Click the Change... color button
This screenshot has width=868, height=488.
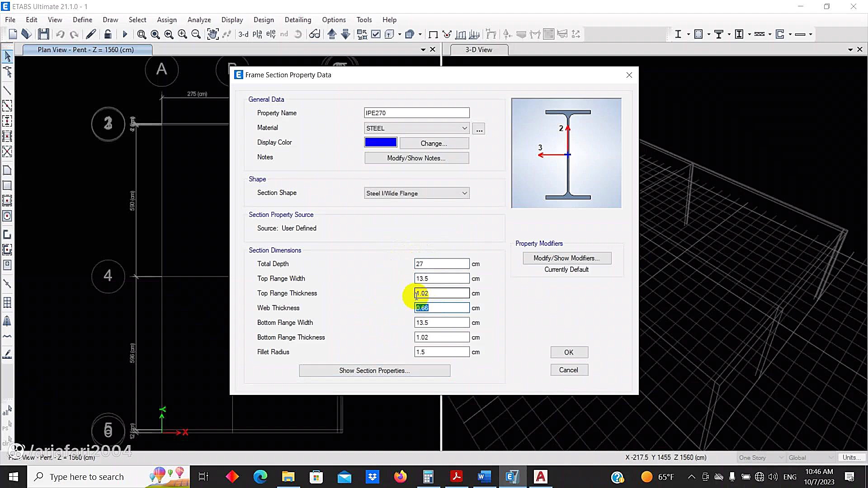434,143
